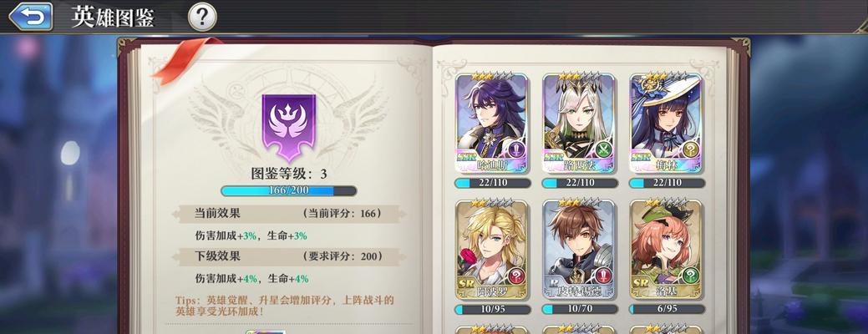
Task: Select the 哈迪斯 SSR hero card
Action: tap(492, 123)
